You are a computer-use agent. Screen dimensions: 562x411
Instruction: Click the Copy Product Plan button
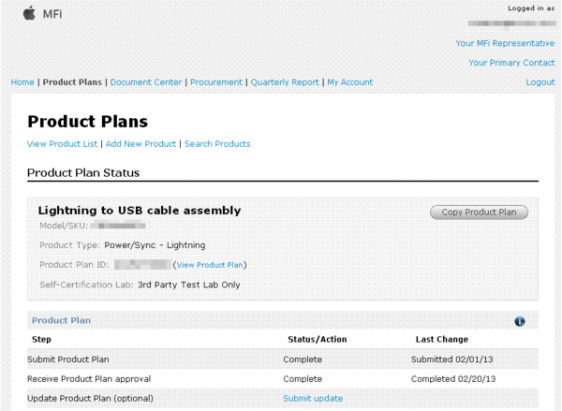click(x=479, y=212)
